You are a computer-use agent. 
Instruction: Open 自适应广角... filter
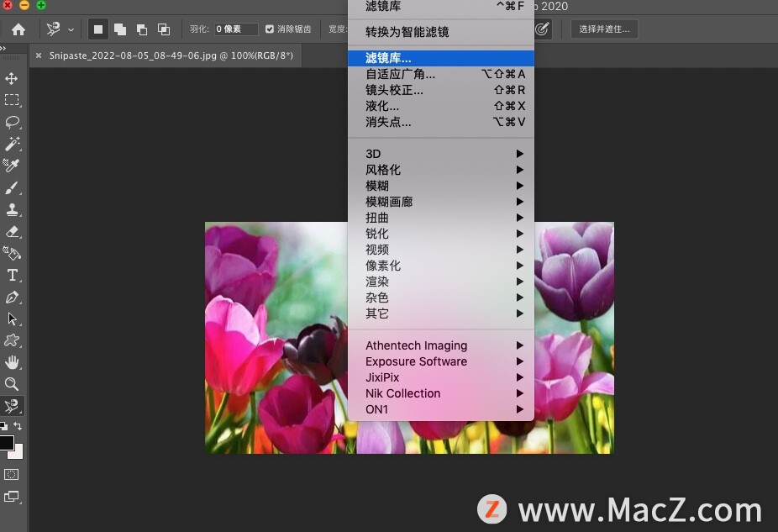click(x=441, y=74)
